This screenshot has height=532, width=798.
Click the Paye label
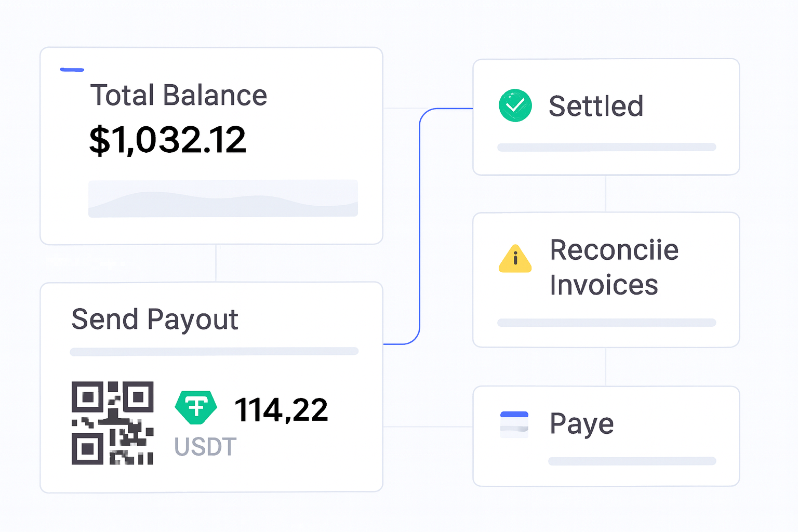[582, 424]
